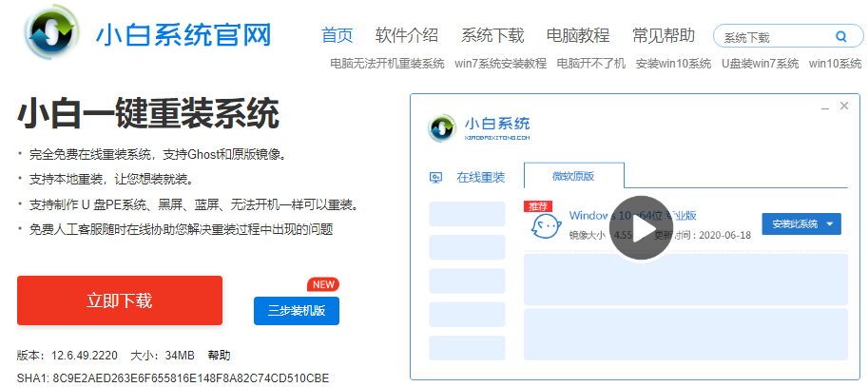Open the 软件介绍 menu item
The width and height of the screenshot is (868, 387).
(407, 35)
